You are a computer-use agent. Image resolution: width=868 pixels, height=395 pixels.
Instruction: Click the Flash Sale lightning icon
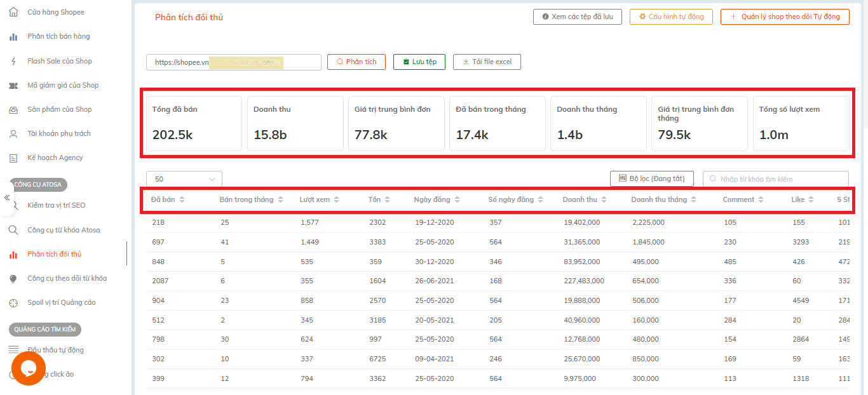pyautogui.click(x=13, y=61)
